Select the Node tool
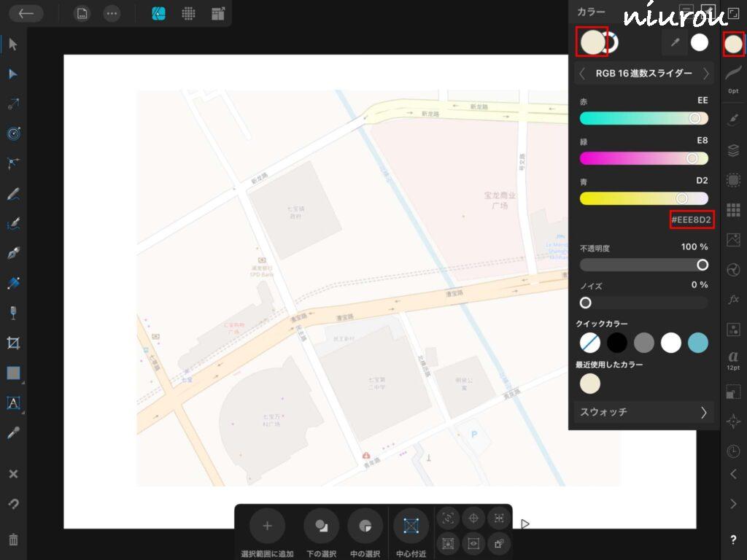 [13, 74]
